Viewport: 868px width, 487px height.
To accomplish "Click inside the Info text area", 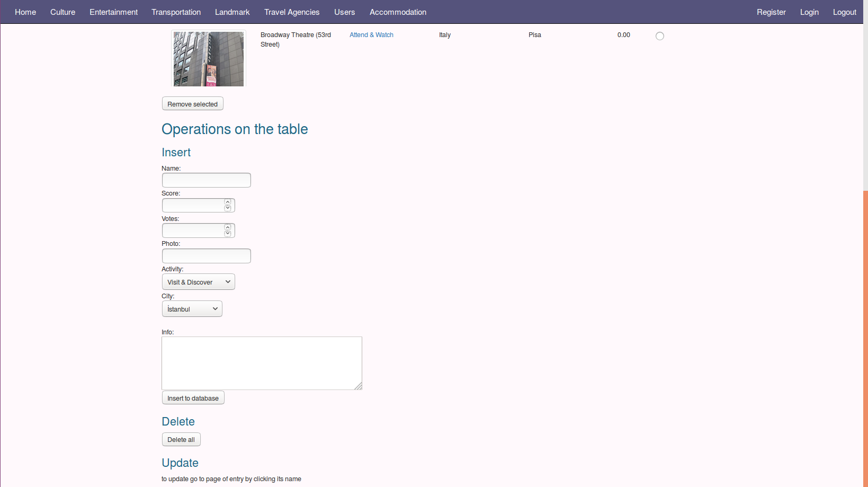I will pos(262,363).
